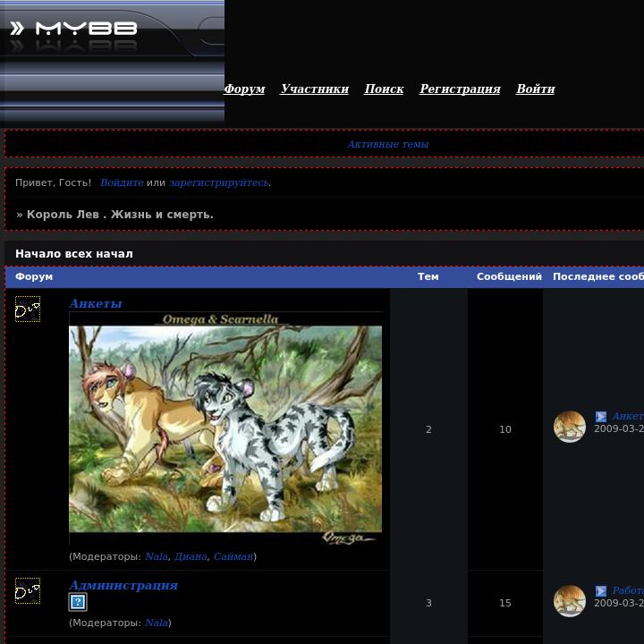
Task: Click the message count 15 for Администрация
Action: click(505, 603)
